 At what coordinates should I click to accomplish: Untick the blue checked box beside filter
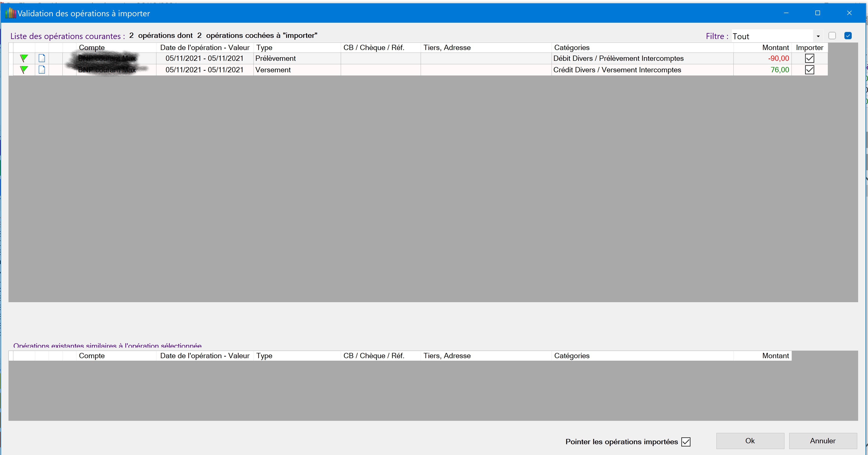coord(848,36)
